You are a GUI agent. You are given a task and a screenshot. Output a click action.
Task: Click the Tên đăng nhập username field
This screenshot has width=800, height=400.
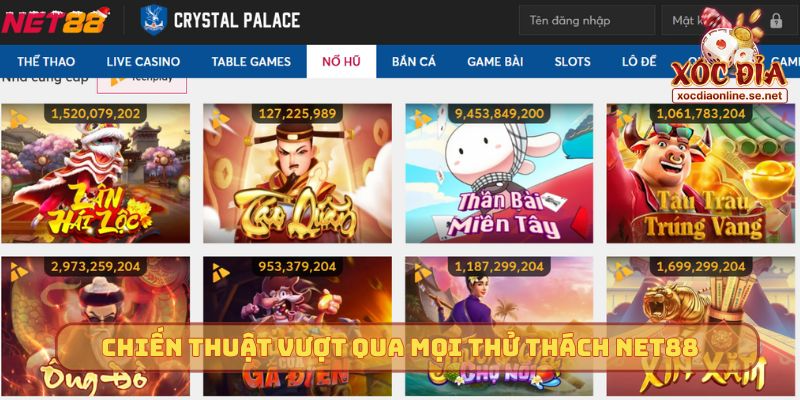pyautogui.click(x=587, y=20)
